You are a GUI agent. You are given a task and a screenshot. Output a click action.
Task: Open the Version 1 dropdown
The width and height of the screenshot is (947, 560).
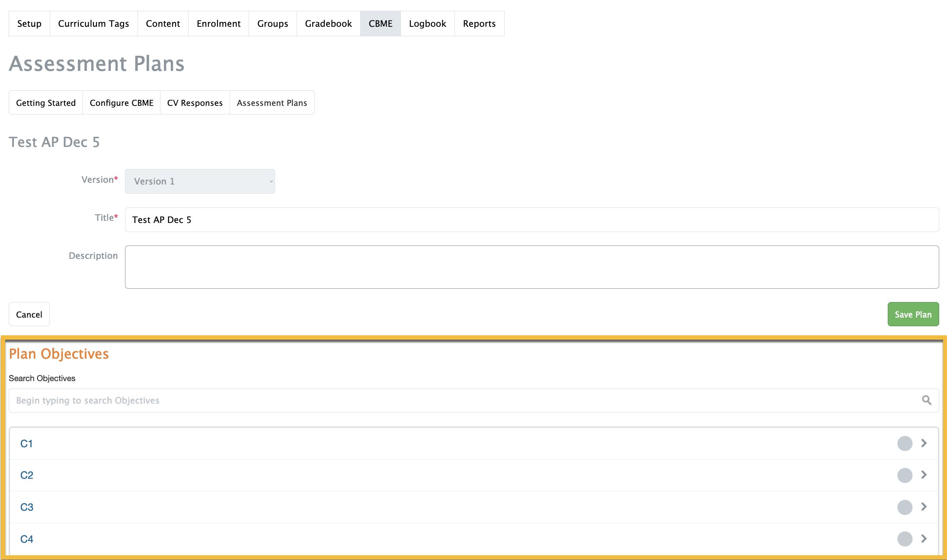200,181
